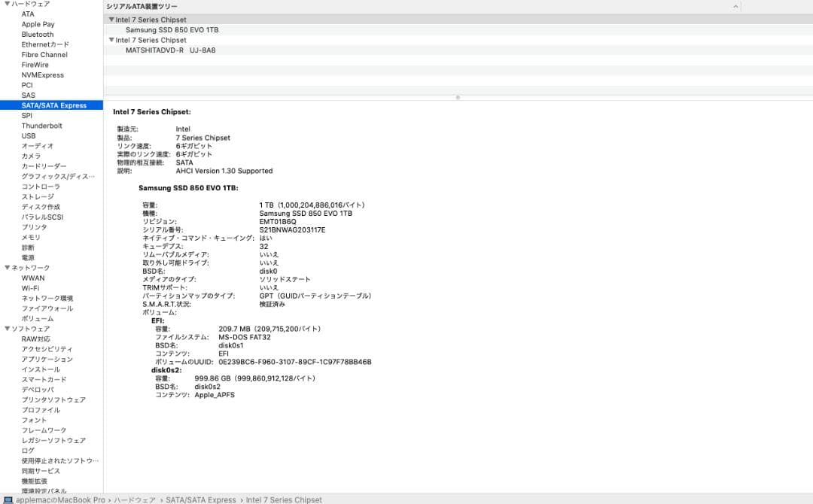Click the computer icon in the status bar
This screenshot has width=813, height=504.
click(x=6, y=499)
